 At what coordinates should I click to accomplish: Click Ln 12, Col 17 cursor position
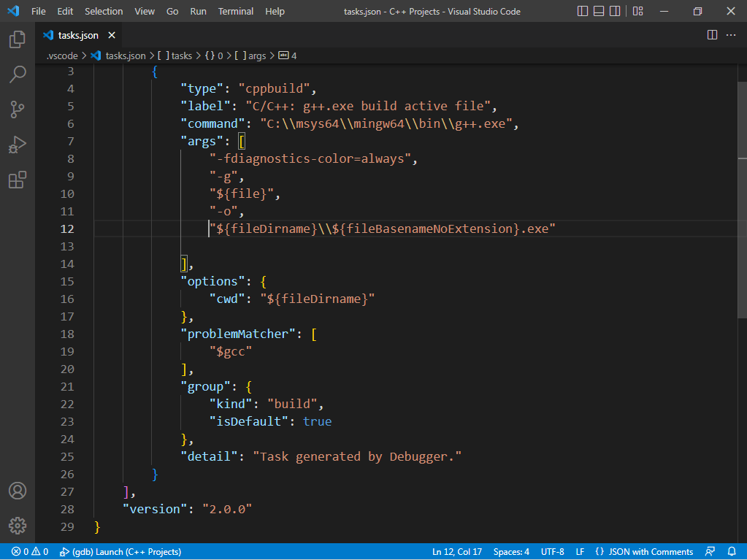pos(457,551)
